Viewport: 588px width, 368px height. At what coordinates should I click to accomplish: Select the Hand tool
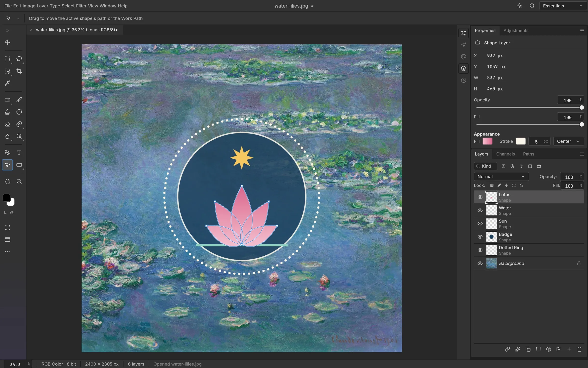coord(7,182)
